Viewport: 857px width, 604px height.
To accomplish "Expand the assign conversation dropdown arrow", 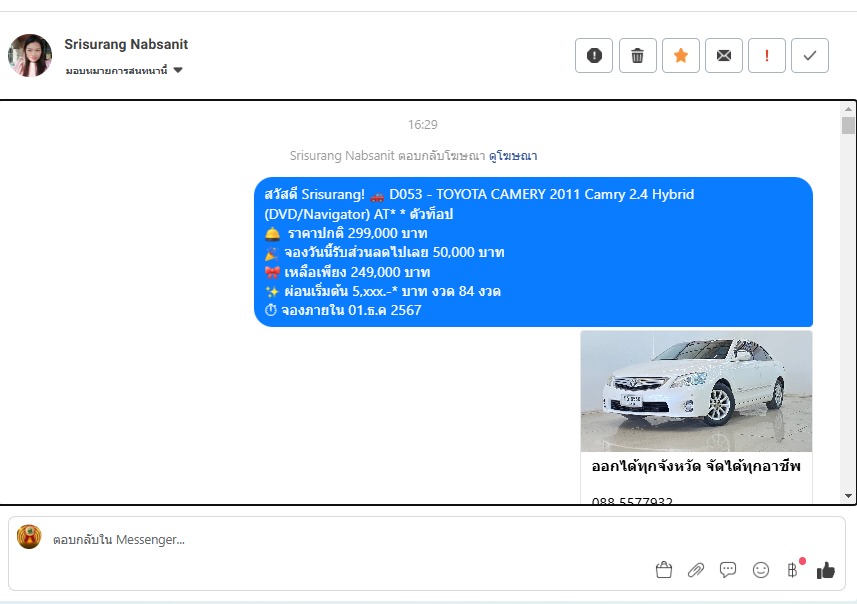I will tap(178, 70).
